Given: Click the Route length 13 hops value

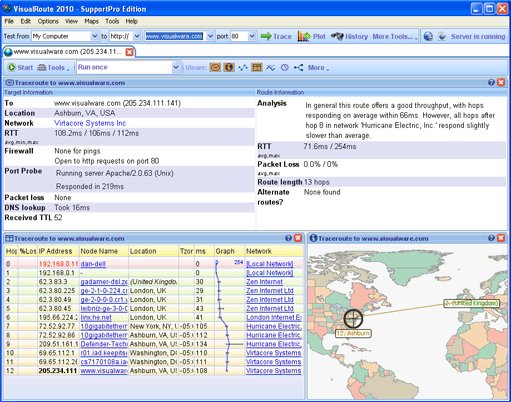Looking at the screenshot, I should click(316, 182).
